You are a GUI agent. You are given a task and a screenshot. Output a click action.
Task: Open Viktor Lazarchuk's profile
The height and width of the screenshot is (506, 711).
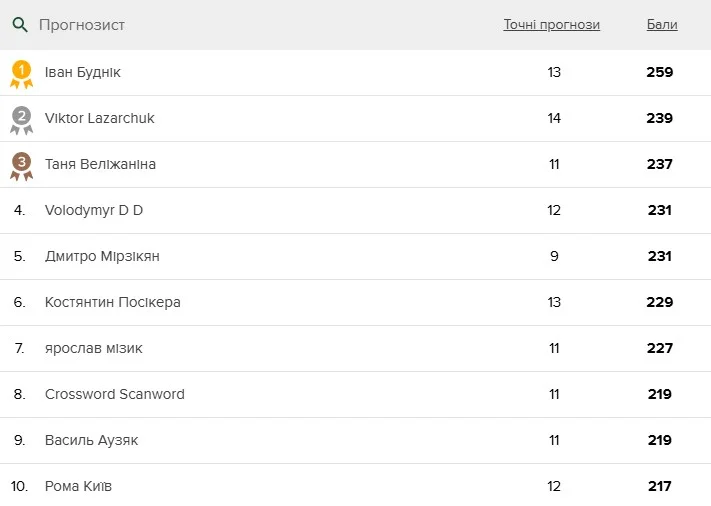[x=99, y=118]
